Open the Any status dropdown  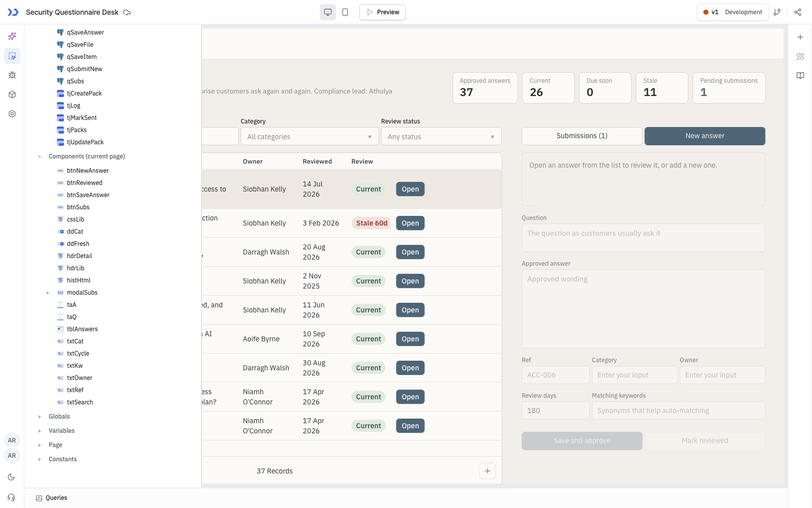tap(442, 137)
